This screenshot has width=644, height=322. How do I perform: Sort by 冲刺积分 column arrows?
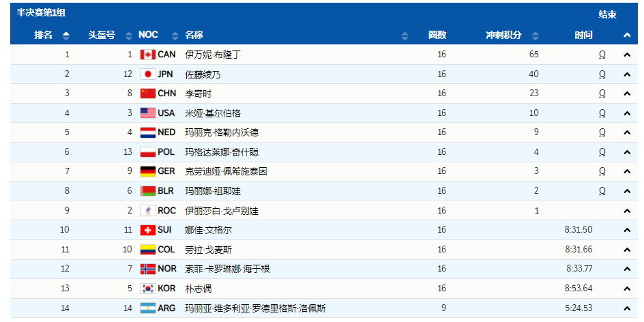tap(536, 35)
